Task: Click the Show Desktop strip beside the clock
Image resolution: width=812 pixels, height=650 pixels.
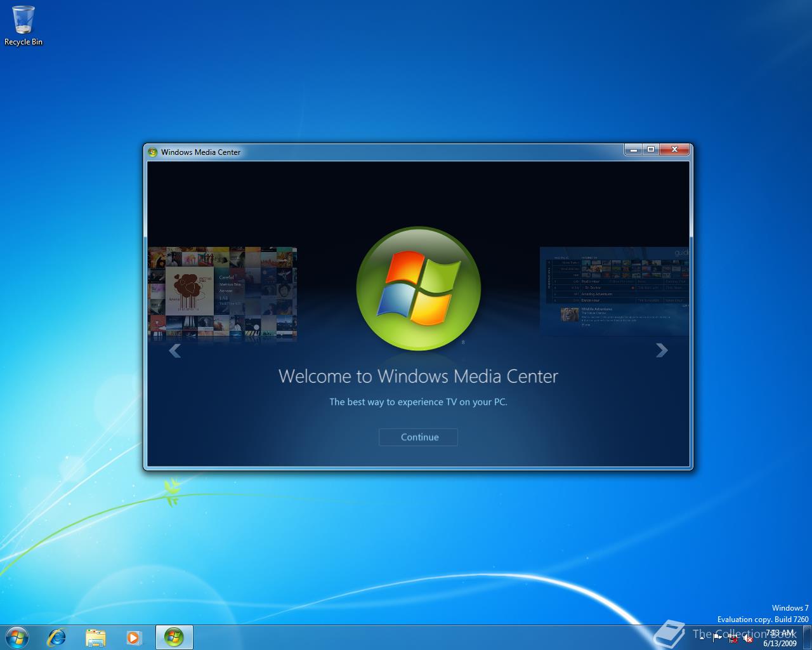Action: (x=807, y=637)
